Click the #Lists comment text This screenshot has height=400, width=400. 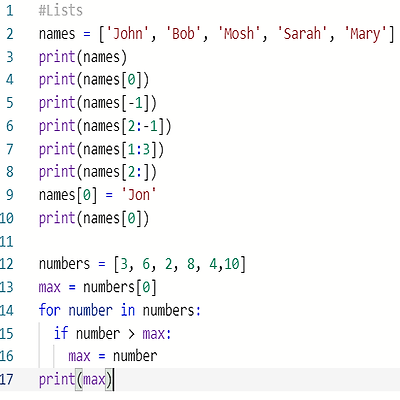coord(61,11)
